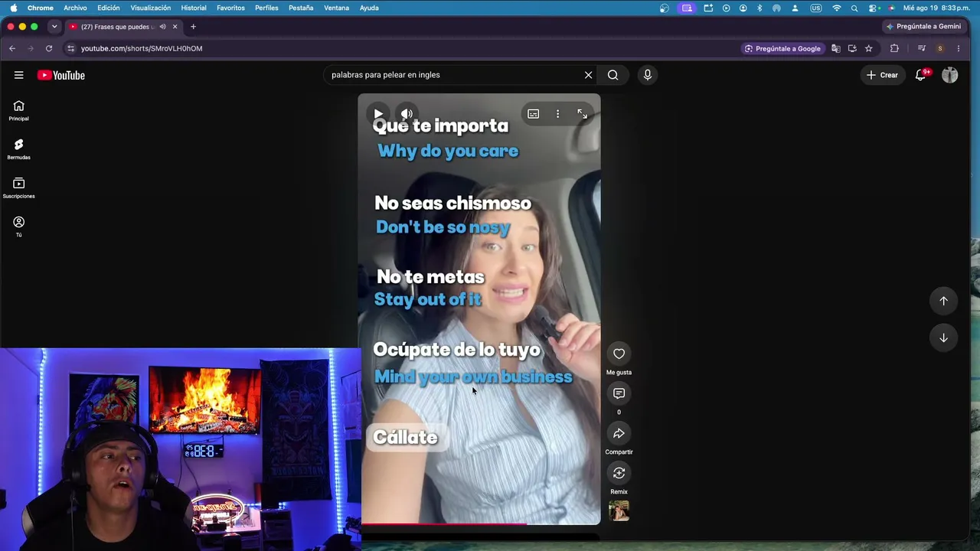Reload the current page
Image resolution: width=980 pixels, height=551 pixels.
(x=49, y=48)
